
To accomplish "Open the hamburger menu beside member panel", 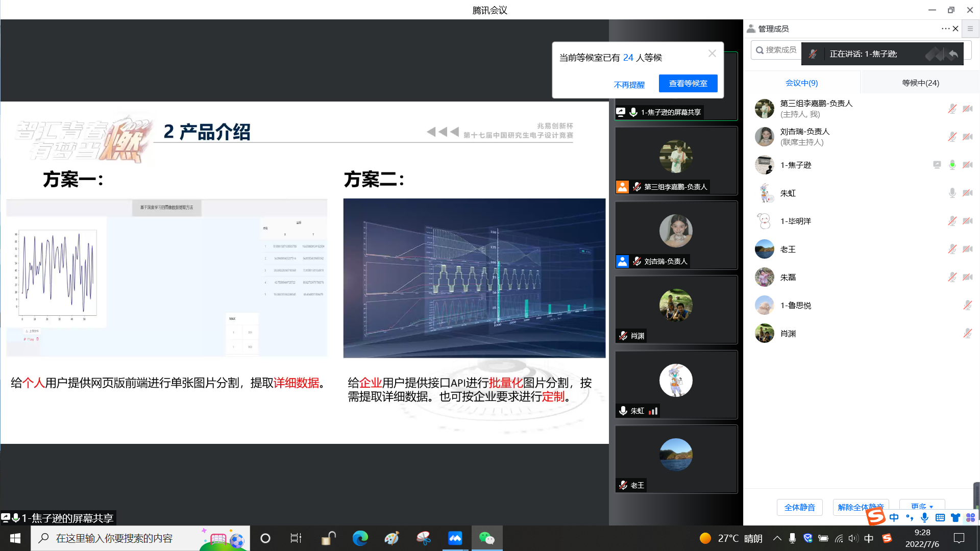I will (x=970, y=29).
